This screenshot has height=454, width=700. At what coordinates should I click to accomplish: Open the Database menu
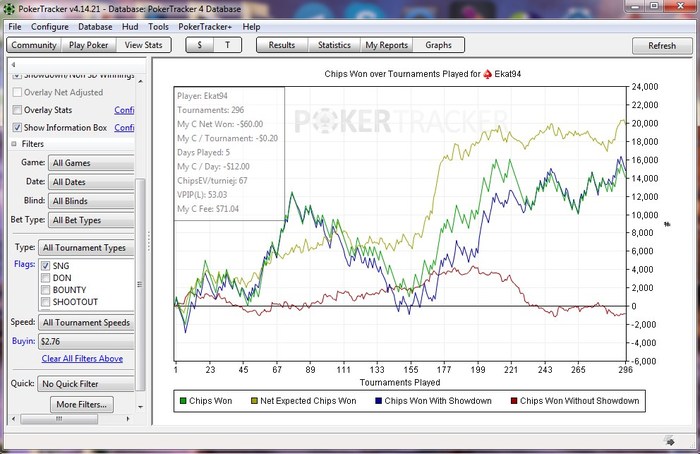tap(95, 27)
